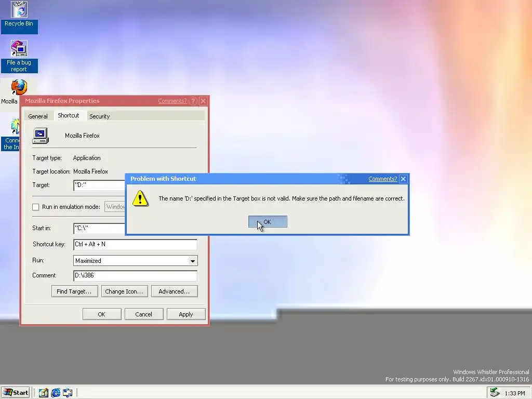Viewport: 532px width, 399px height.
Task: Expand the Run dropdown showing Maximized
Action: click(192, 261)
